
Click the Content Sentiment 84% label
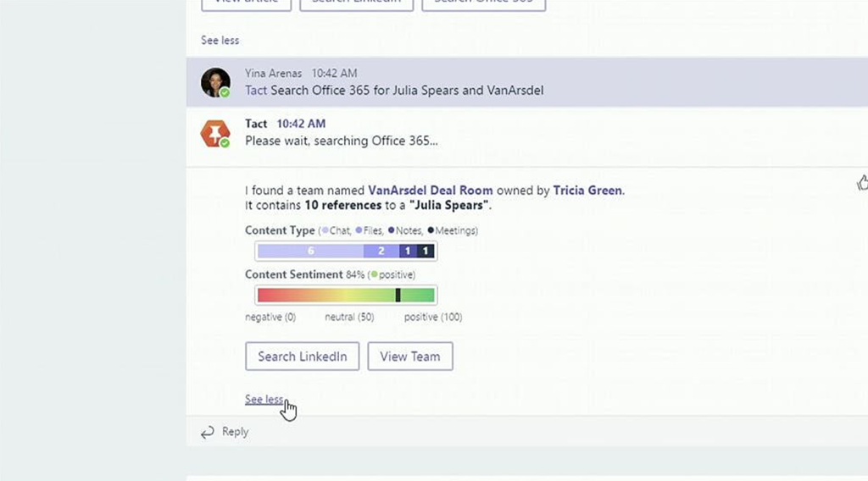[330, 274]
